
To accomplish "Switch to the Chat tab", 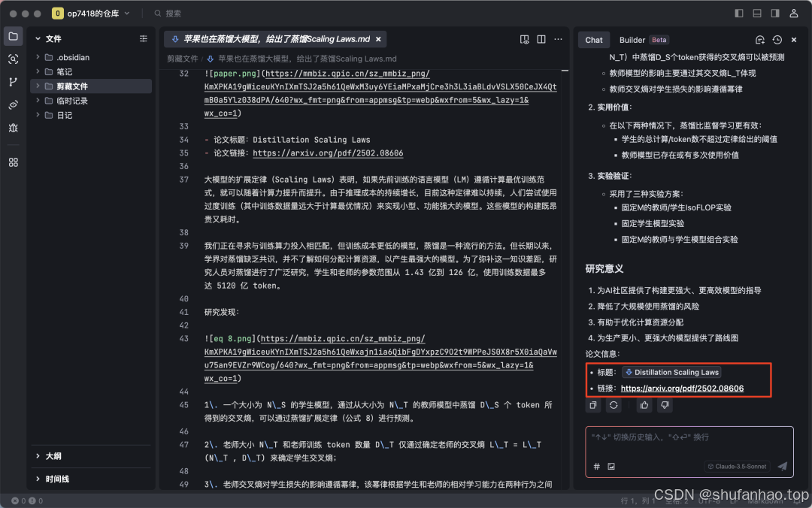I will 593,40.
